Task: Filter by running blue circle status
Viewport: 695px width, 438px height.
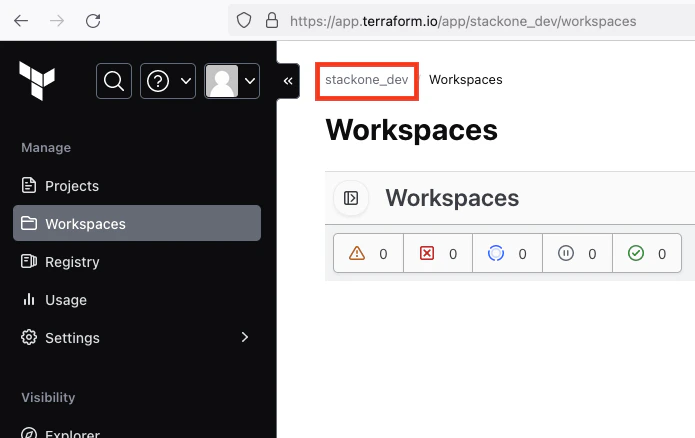Action: [x=508, y=253]
